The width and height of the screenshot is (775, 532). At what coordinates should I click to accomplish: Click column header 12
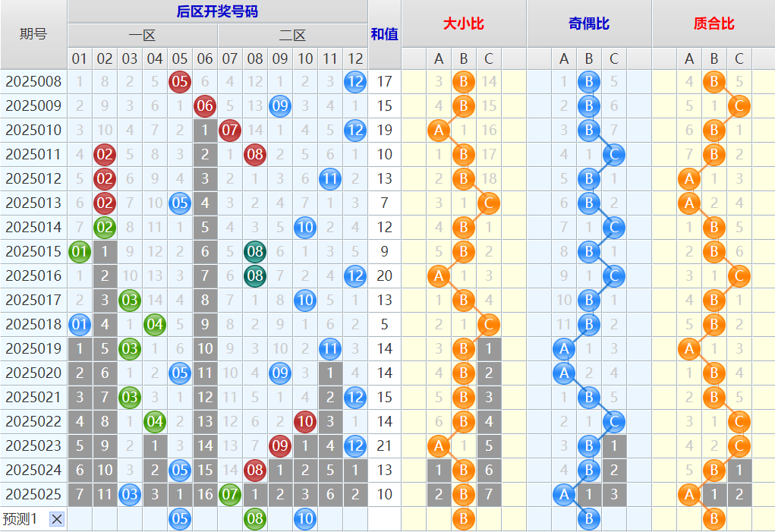click(355, 58)
